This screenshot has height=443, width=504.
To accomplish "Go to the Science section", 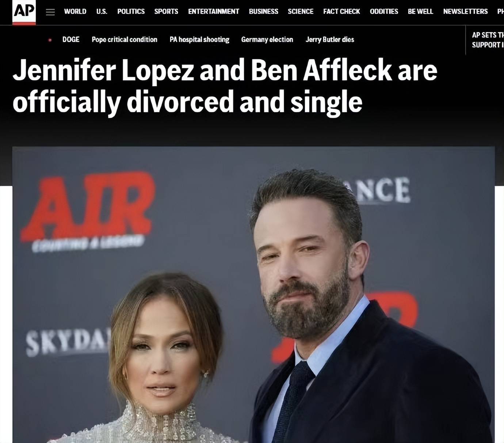I will pyautogui.click(x=301, y=11).
